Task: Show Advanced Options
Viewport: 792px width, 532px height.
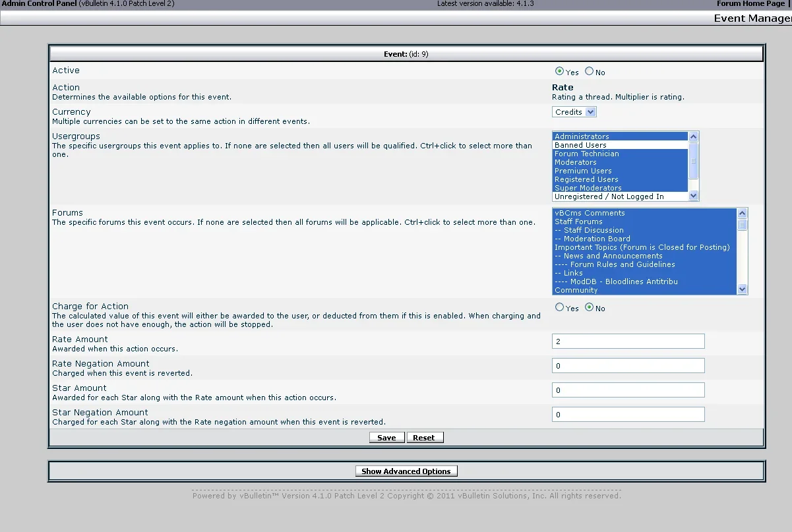Action: coord(406,471)
